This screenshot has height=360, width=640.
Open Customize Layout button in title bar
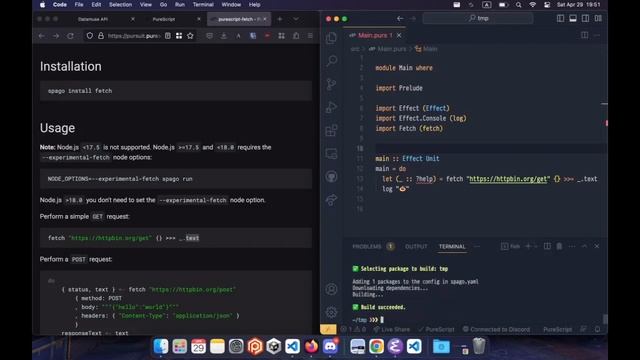pyautogui.click(x=598, y=18)
